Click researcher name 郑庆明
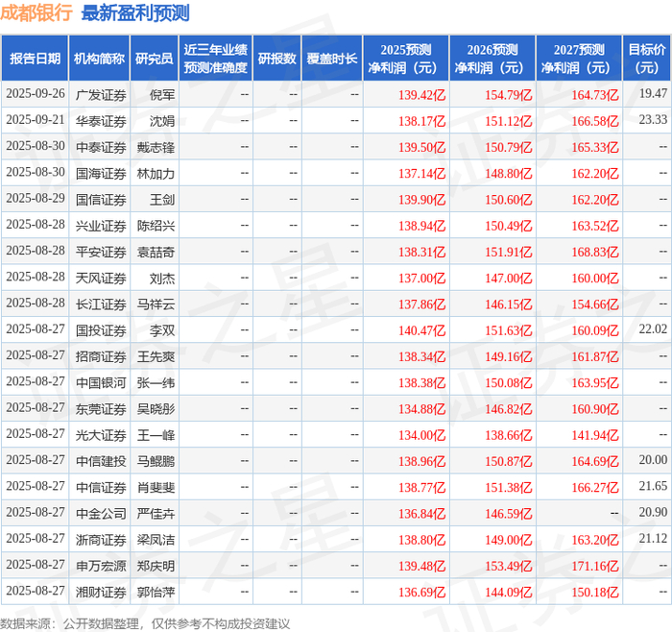This screenshot has height=632, width=672. [x=156, y=566]
